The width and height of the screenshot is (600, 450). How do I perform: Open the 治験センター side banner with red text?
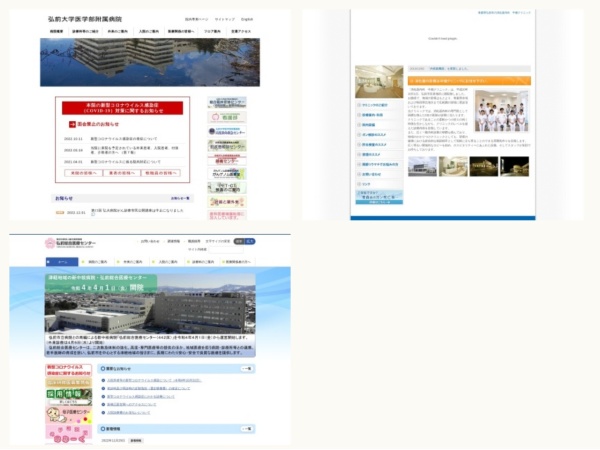coord(227,160)
